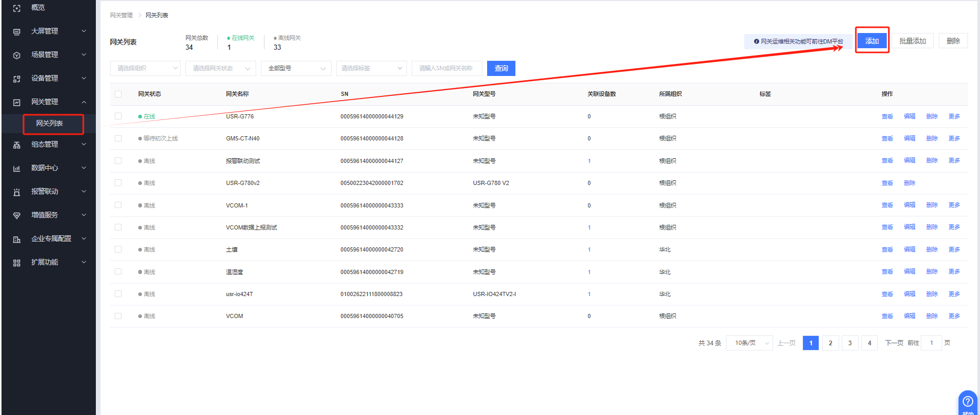Go to page 3 in pagination
The height and width of the screenshot is (415, 980).
pyautogui.click(x=850, y=343)
